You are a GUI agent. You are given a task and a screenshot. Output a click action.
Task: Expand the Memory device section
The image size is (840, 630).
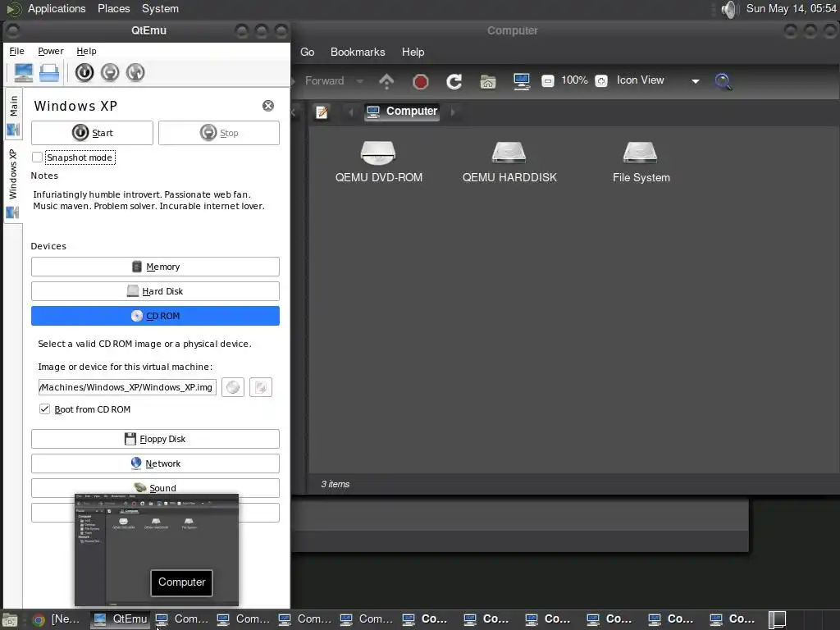click(155, 267)
